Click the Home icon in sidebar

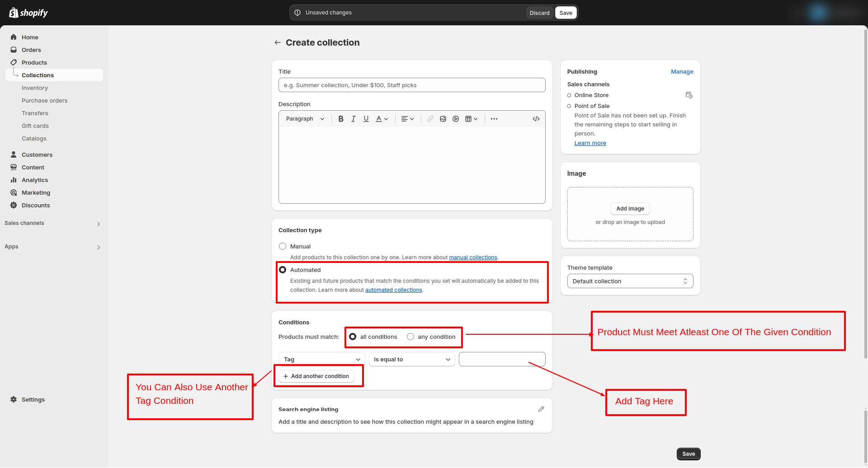pos(14,37)
